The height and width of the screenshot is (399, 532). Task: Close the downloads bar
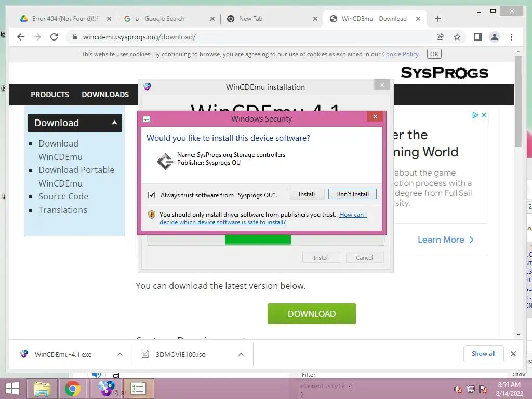(x=513, y=354)
